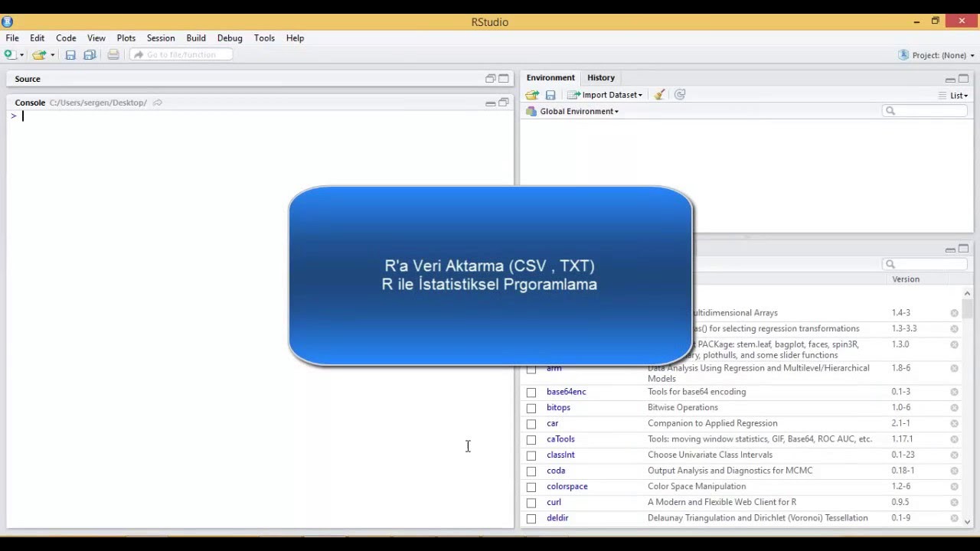Click the open existing file folder icon
The width and height of the screenshot is (980, 551).
[x=39, y=54]
